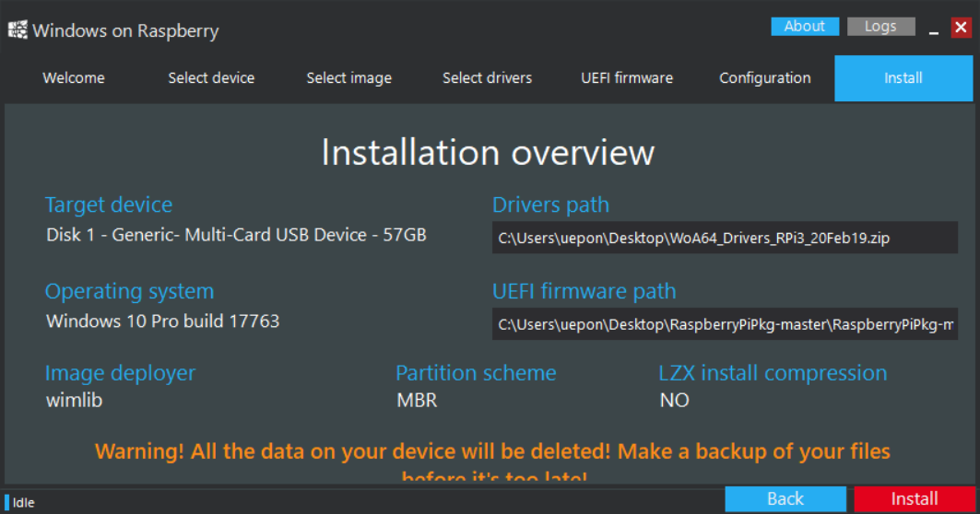
Task: Go to the Select device tab
Action: coord(211,78)
